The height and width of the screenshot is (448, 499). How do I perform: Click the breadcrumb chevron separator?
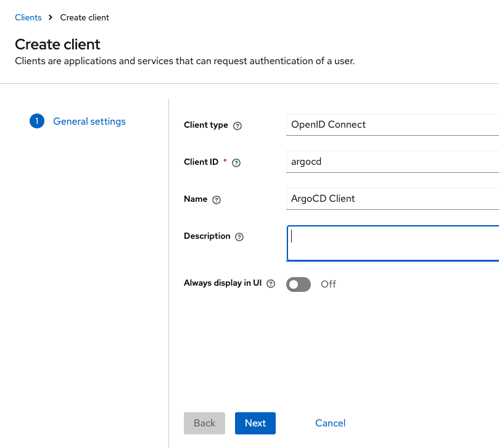(x=51, y=18)
